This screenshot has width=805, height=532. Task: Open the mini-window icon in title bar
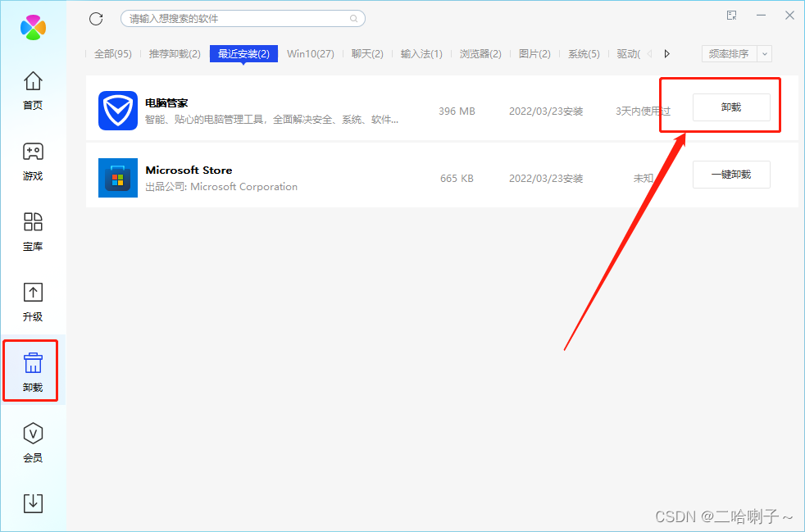(x=732, y=16)
